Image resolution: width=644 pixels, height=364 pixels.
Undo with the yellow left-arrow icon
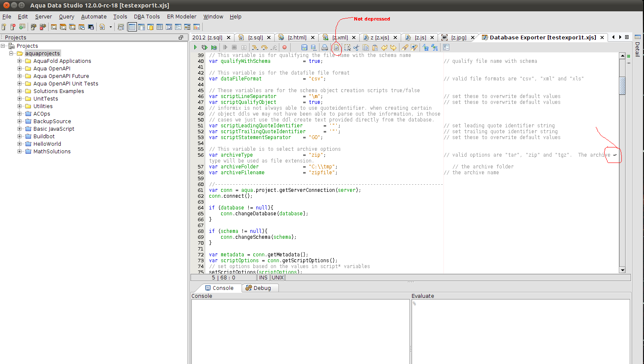(384, 47)
